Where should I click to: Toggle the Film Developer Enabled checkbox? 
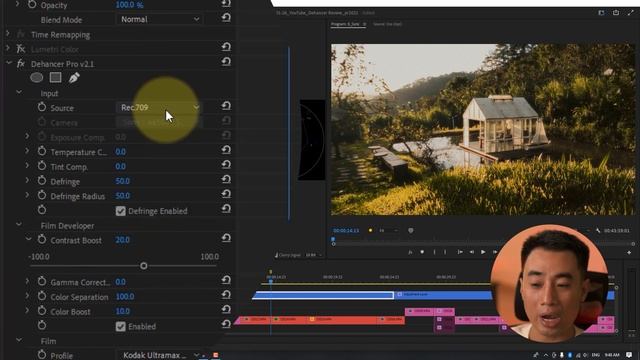tap(120, 327)
